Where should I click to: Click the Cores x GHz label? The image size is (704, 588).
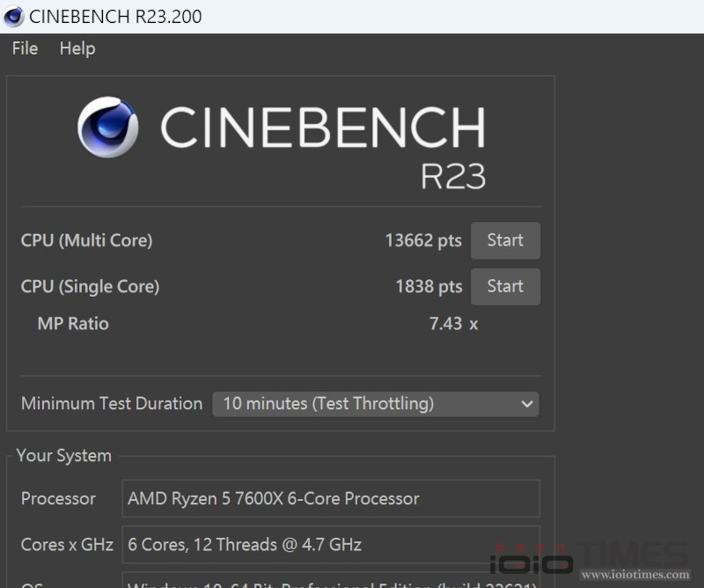(67, 545)
